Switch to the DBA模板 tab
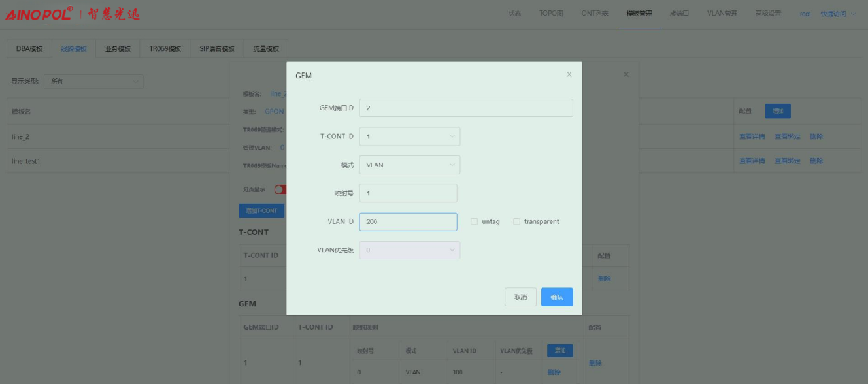The height and width of the screenshot is (384, 868). [29, 49]
